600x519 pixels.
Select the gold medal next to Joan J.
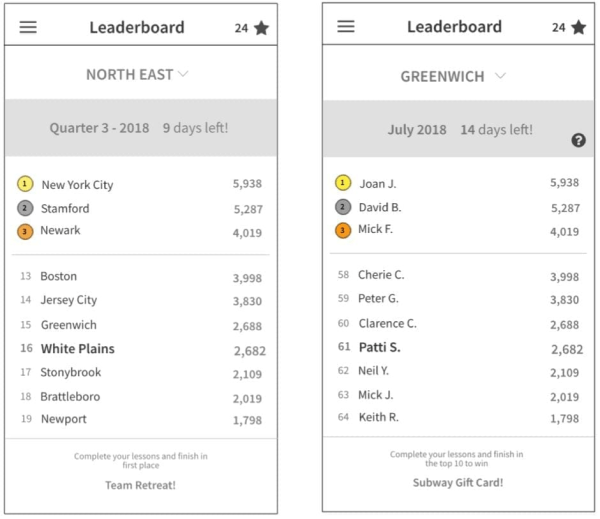[x=343, y=183]
